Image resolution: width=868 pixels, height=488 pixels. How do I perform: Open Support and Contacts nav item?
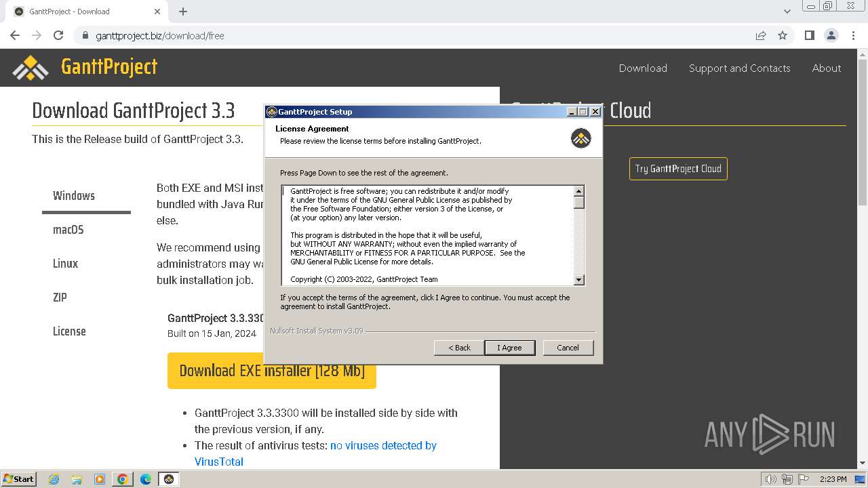(x=740, y=68)
